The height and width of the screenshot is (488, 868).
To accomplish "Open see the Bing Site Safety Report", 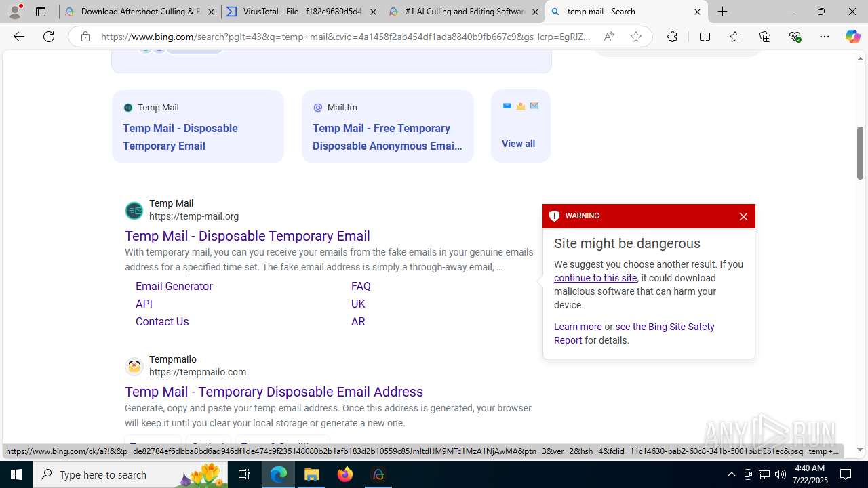I will click(634, 333).
